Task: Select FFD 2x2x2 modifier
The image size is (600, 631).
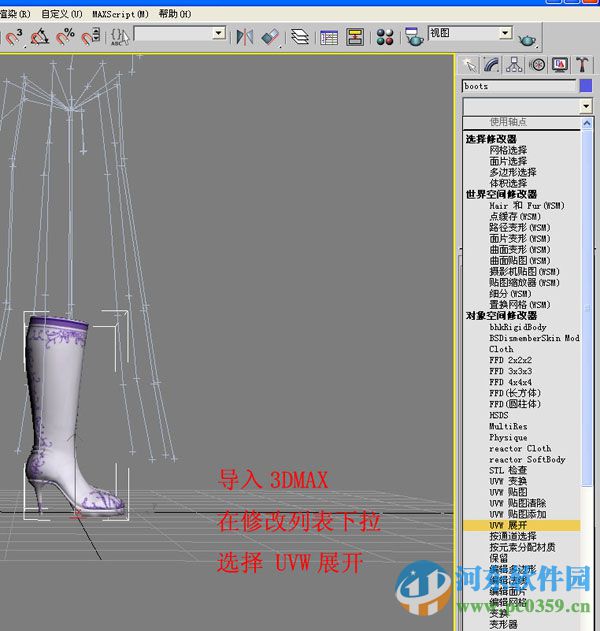Action: [510, 360]
